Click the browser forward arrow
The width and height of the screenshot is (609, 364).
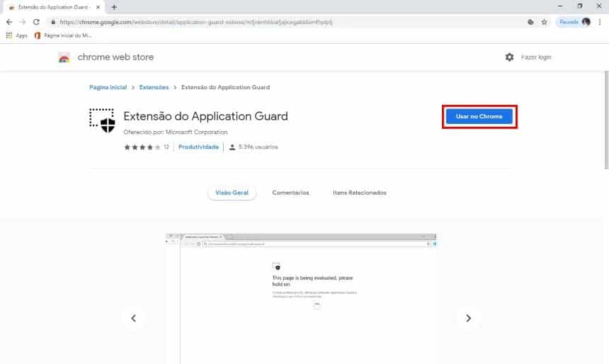click(23, 22)
